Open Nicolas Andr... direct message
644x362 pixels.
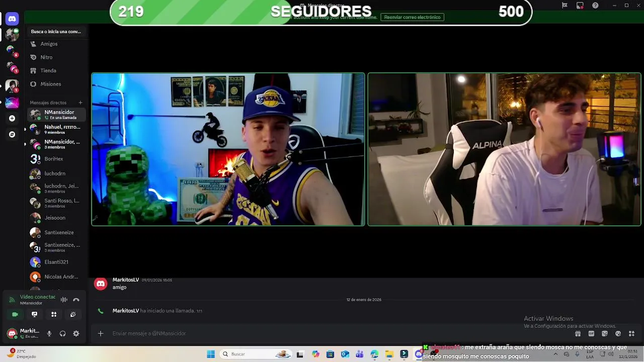(56, 277)
